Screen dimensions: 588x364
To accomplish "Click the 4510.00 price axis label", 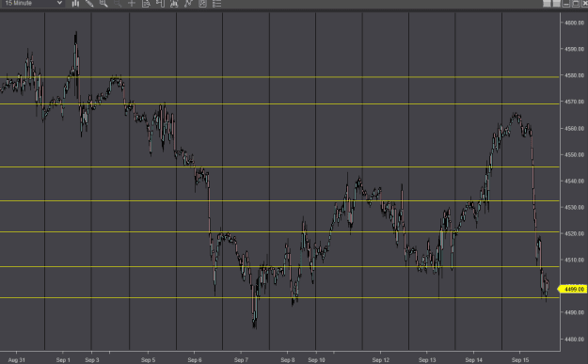I will click(574, 260).
